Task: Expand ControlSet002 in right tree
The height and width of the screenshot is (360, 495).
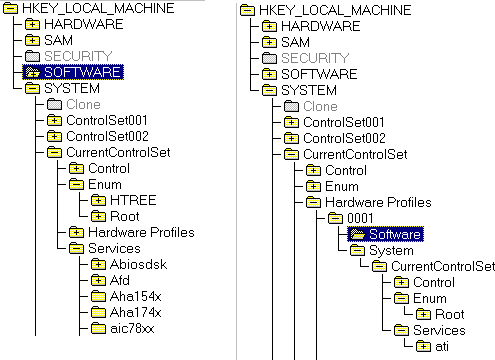Action: [291, 138]
